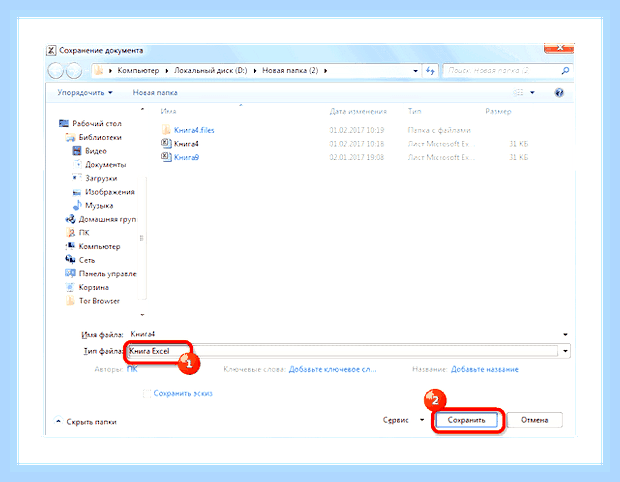Click Новая папка (2) breadcrumb
Screen dimensions: 620x482
tap(290, 70)
